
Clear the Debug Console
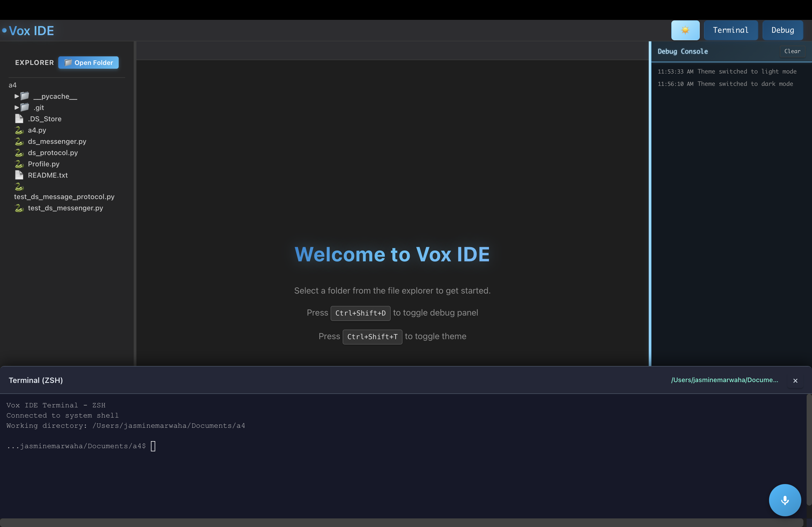click(792, 51)
